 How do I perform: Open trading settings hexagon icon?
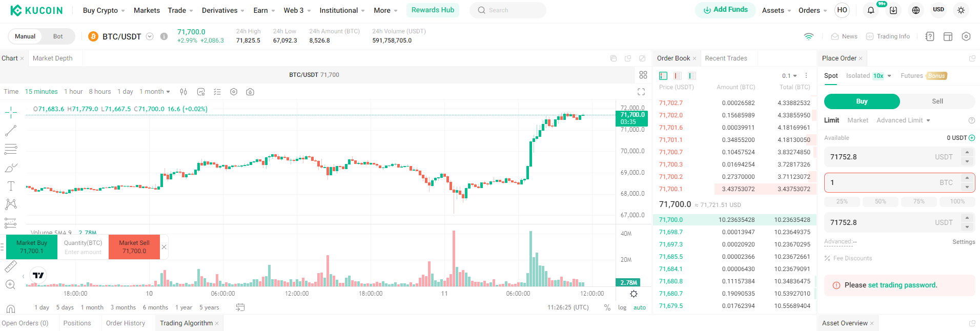pyautogui.click(x=966, y=36)
